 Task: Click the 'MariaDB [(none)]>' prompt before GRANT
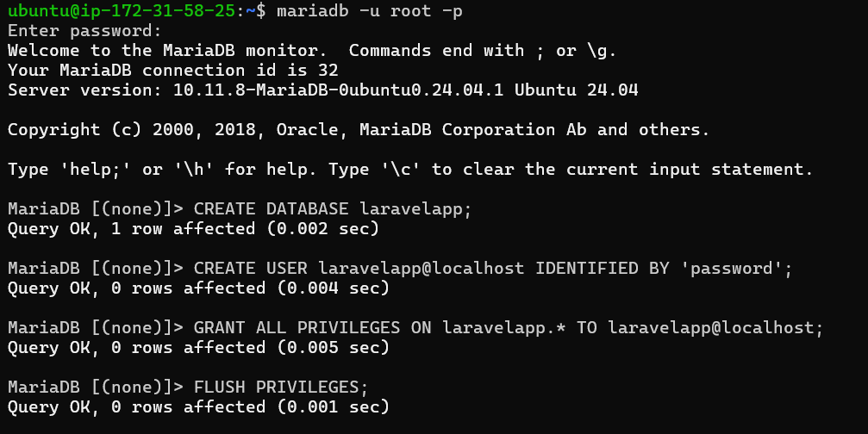click(x=95, y=328)
